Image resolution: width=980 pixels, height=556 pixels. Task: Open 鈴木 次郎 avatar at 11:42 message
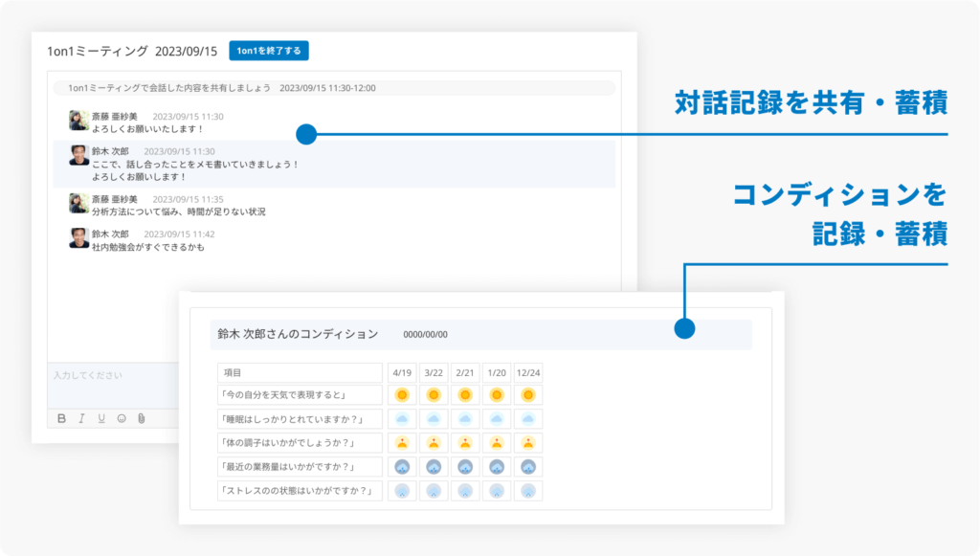coord(78,238)
